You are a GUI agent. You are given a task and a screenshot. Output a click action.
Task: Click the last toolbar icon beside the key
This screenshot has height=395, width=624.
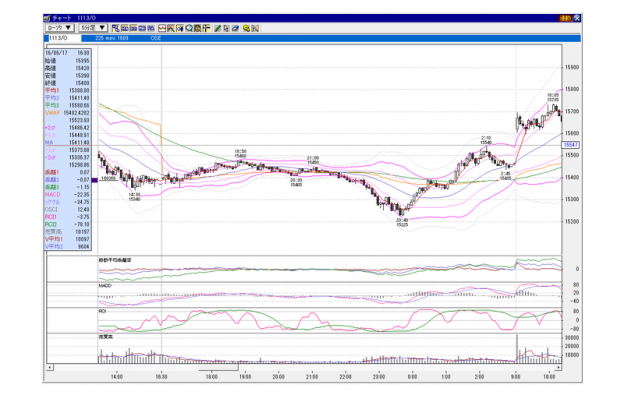coord(255,28)
